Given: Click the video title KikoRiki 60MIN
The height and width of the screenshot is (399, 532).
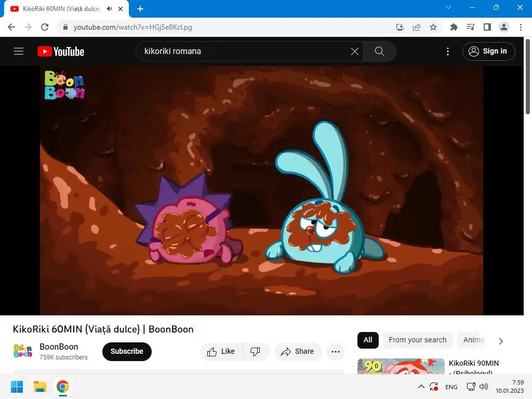Looking at the screenshot, I should pos(103,329).
